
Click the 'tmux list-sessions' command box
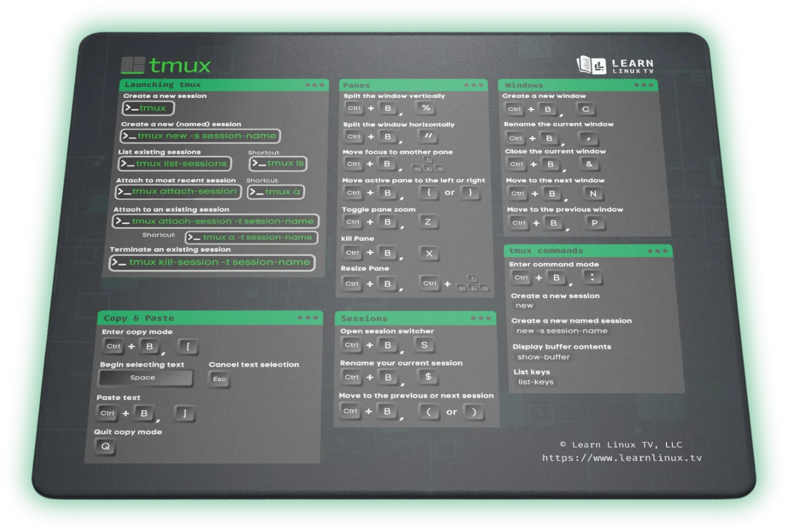(174, 164)
